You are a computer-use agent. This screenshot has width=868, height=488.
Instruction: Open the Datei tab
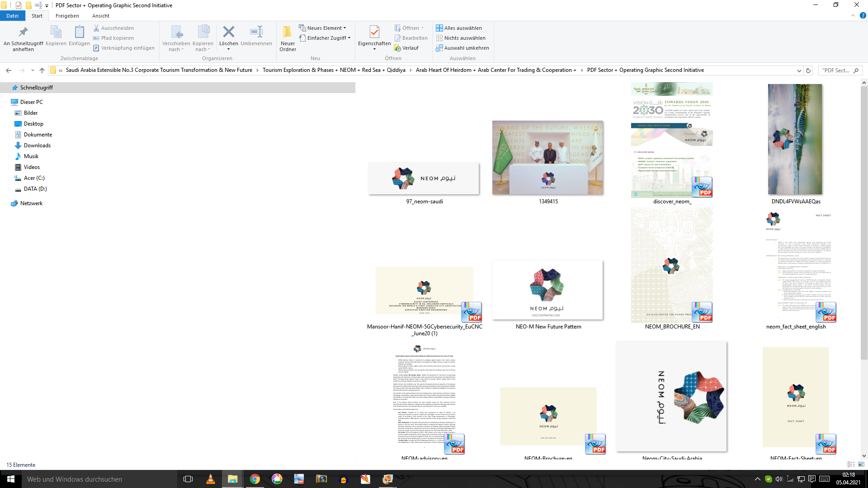tap(13, 16)
